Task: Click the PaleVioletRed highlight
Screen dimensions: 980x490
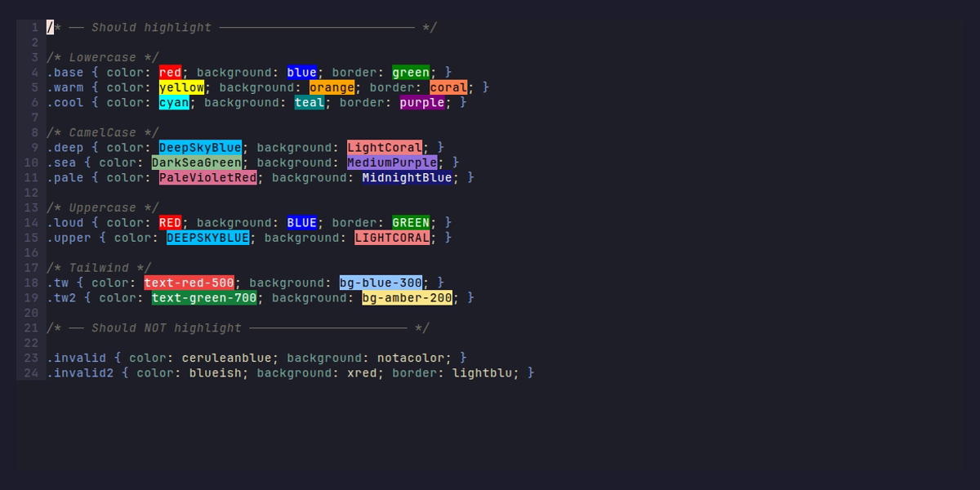Action: click(x=208, y=178)
